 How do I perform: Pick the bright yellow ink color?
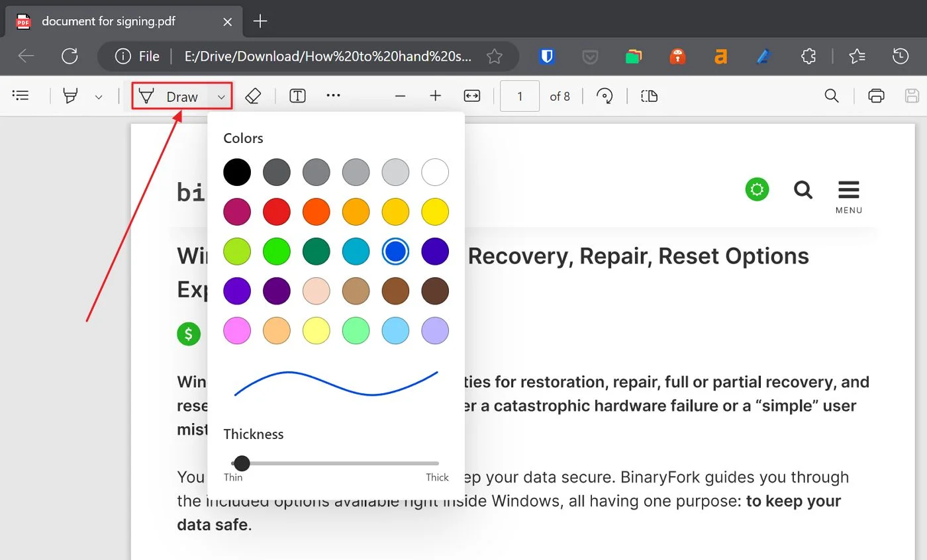point(435,212)
